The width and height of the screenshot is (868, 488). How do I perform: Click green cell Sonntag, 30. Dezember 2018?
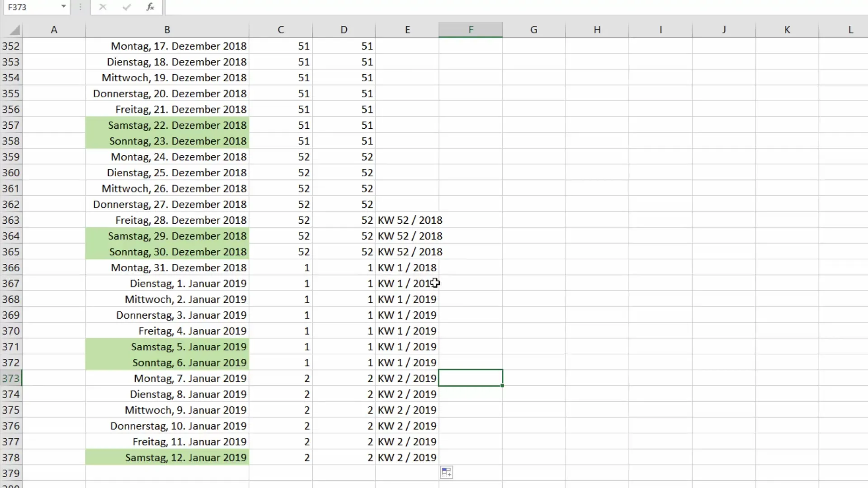pos(167,252)
